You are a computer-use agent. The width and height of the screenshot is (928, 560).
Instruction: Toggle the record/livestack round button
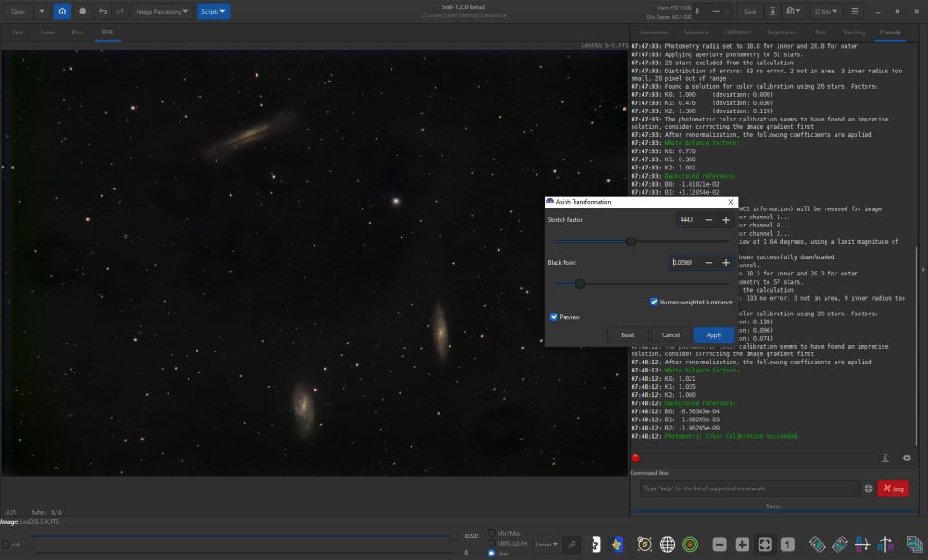(82, 11)
